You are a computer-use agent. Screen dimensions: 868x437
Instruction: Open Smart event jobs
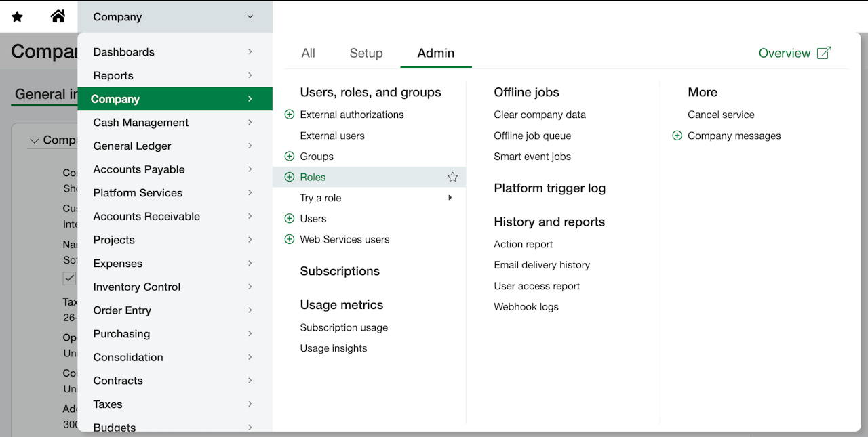(532, 157)
